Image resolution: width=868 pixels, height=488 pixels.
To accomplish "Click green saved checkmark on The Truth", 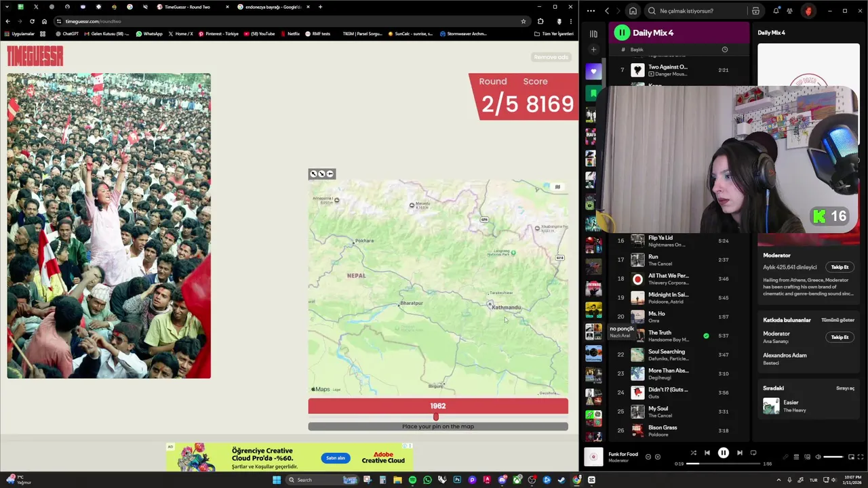I will coord(706,335).
